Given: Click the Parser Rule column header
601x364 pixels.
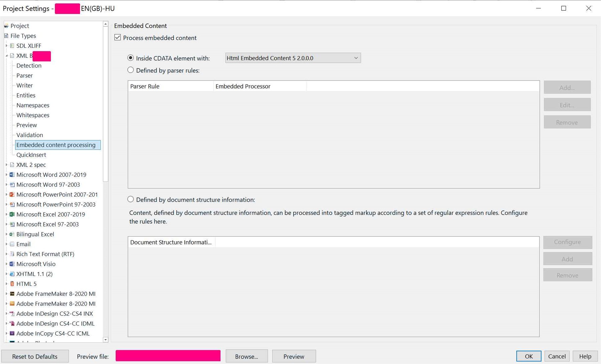Looking at the screenshot, I should (171, 86).
